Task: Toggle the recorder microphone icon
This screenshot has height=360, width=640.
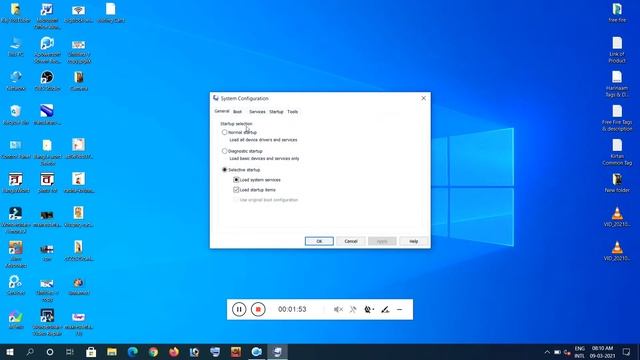Action: tap(353, 310)
